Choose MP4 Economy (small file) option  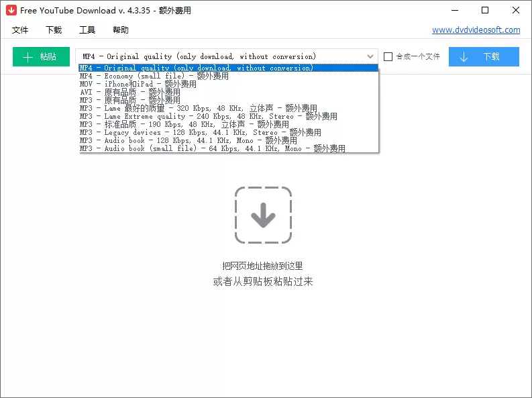click(x=229, y=76)
